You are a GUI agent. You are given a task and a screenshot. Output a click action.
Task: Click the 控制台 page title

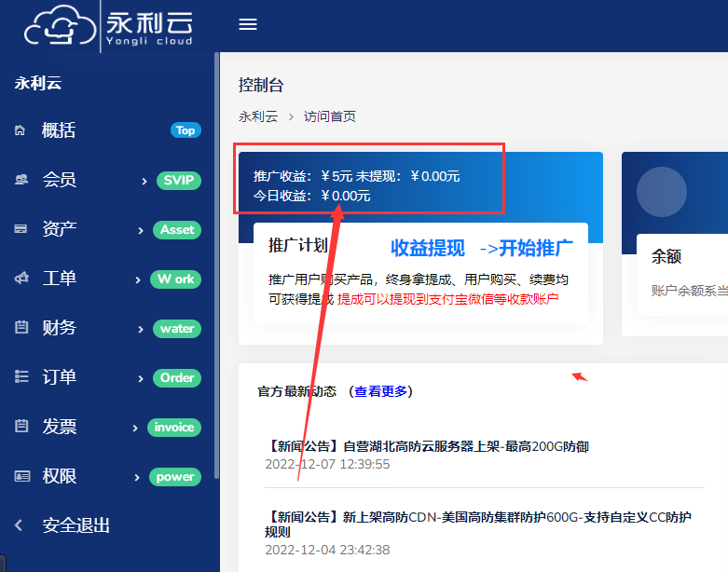261,85
